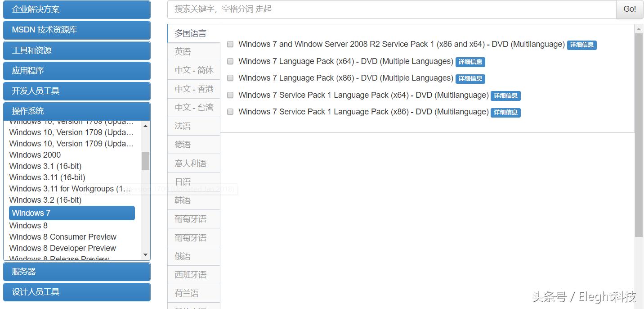The width and height of the screenshot is (644, 309).
Task: Open the 设计人员工具 category
Action: tap(76, 292)
